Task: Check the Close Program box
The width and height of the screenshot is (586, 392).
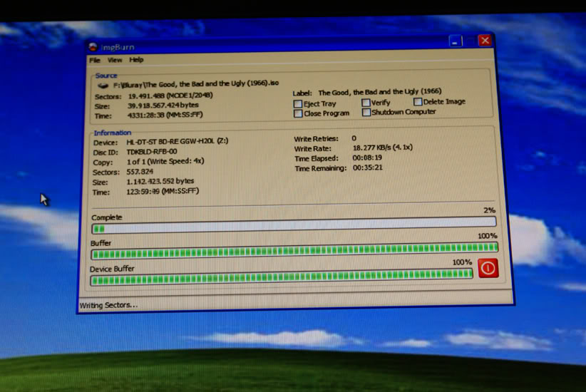Action: pyautogui.click(x=298, y=113)
